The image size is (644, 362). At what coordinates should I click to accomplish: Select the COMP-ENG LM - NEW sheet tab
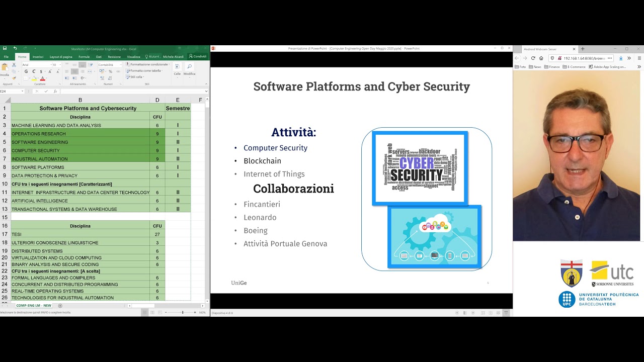(x=33, y=306)
